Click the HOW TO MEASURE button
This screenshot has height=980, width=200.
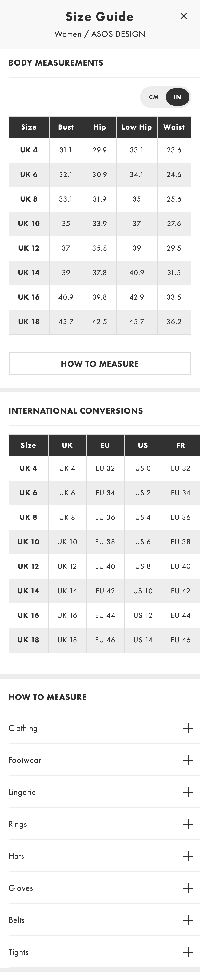[x=100, y=364]
